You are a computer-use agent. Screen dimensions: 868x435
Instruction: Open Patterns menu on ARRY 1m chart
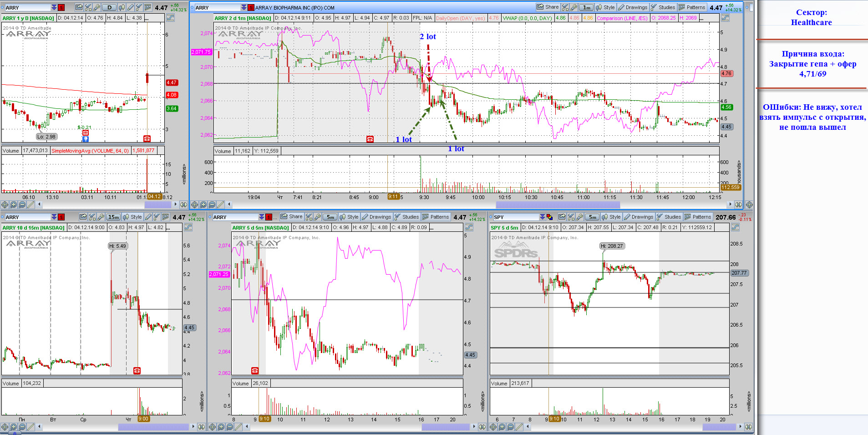pyautogui.click(x=692, y=7)
